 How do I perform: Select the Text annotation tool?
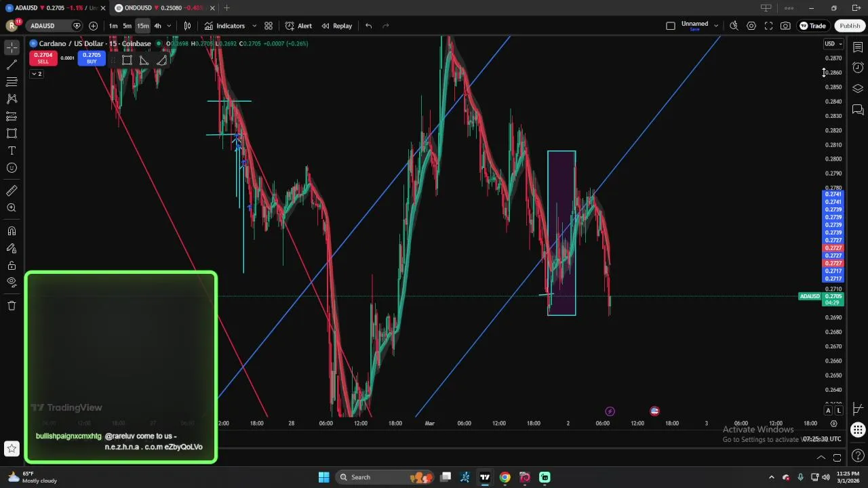[x=12, y=150]
